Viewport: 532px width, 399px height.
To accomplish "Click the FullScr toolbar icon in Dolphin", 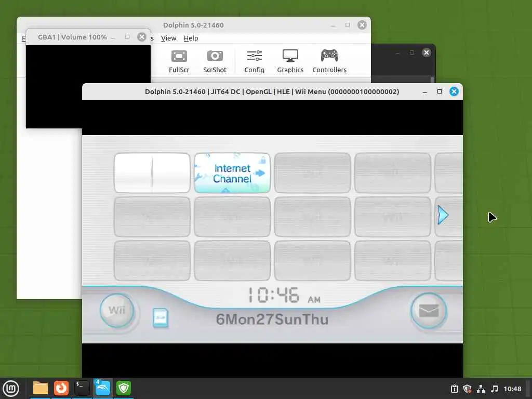I will [x=179, y=61].
